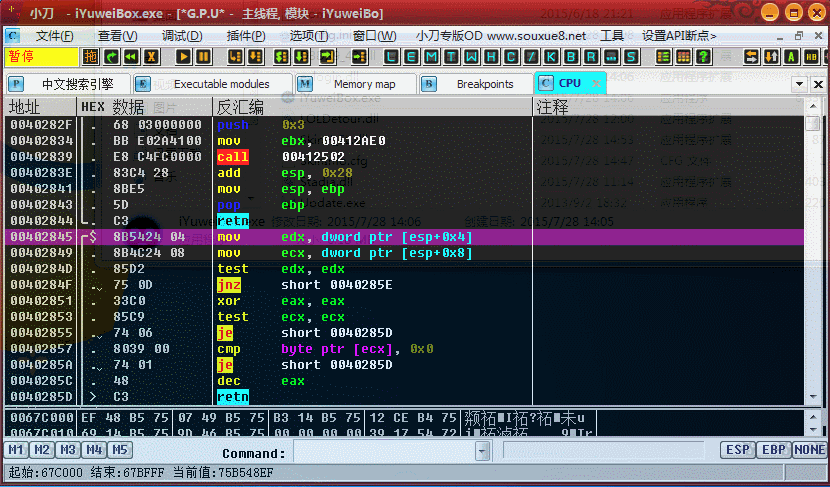
Task: Click the M2 memory button
Action: (42, 450)
